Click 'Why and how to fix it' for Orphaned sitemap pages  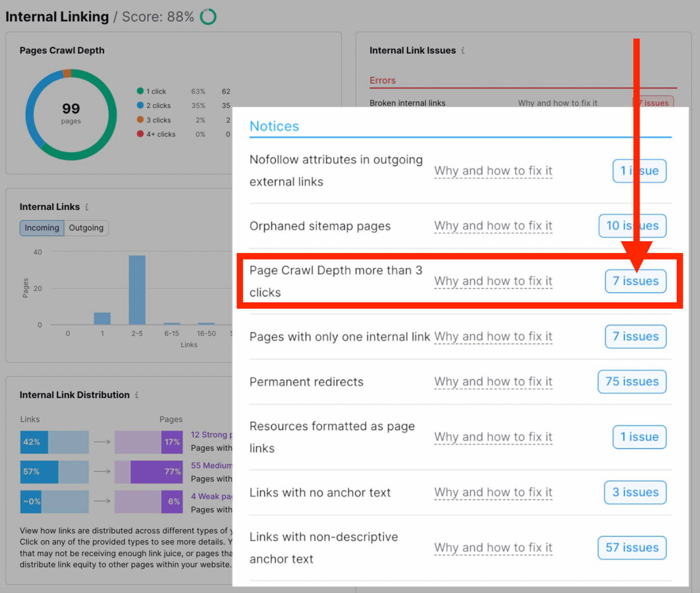(x=493, y=226)
